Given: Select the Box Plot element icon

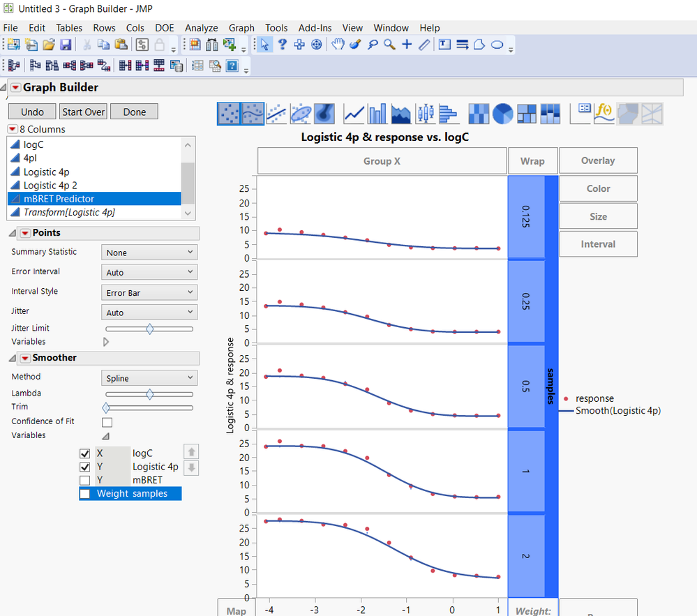Looking at the screenshot, I should [x=424, y=113].
